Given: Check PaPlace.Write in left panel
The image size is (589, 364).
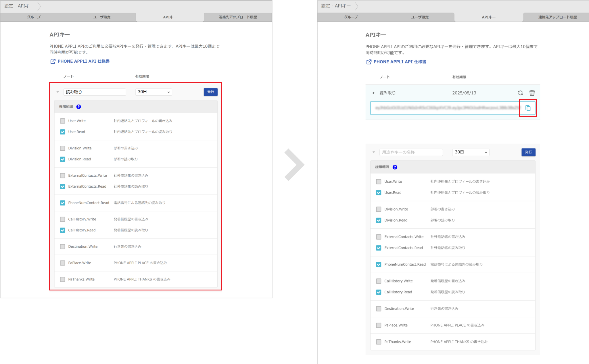Looking at the screenshot, I should click(x=62, y=263).
